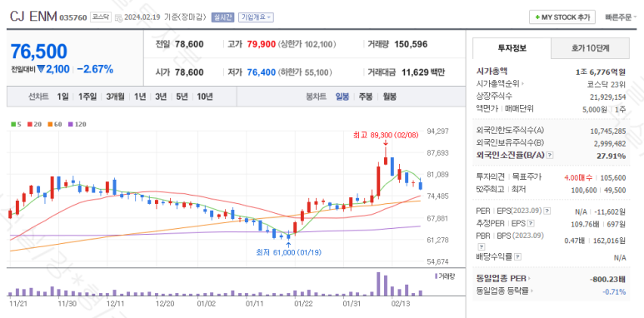Open help icon next to PER EPS(2023.09)
The height and width of the screenshot is (318, 644).
pyautogui.click(x=547, y=211)
